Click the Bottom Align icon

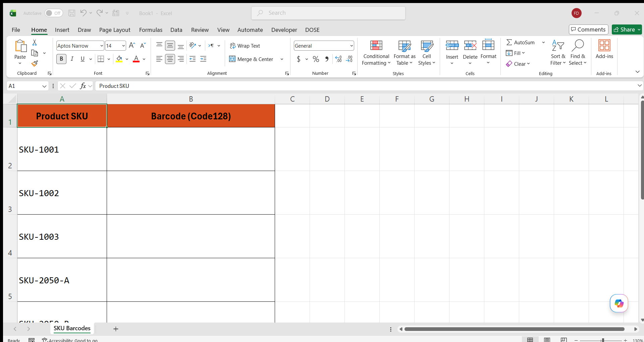coord(181,46)
